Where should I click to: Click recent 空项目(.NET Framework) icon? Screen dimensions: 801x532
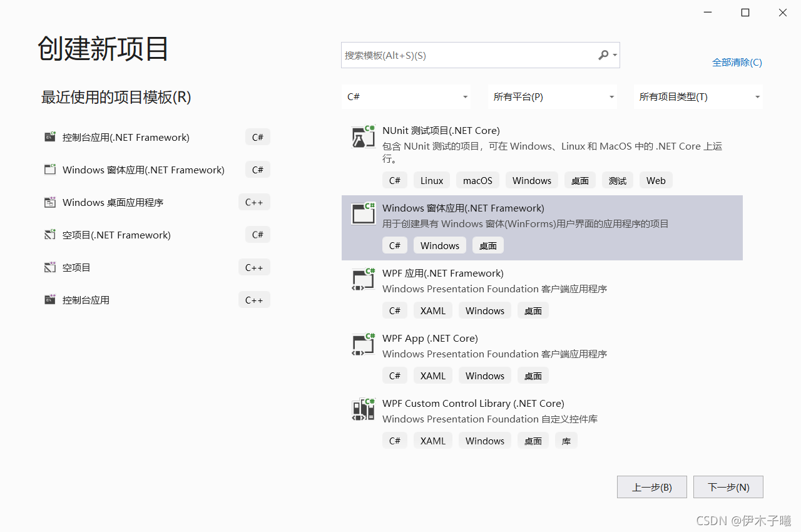coord(50,235)
